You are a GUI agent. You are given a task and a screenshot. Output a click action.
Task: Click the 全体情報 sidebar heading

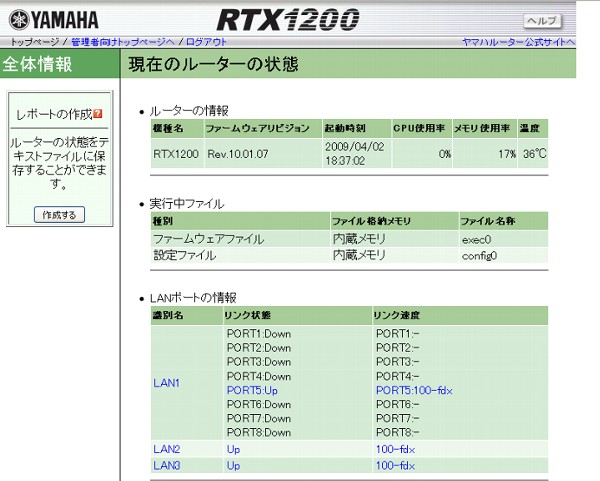tap(37, 64)
